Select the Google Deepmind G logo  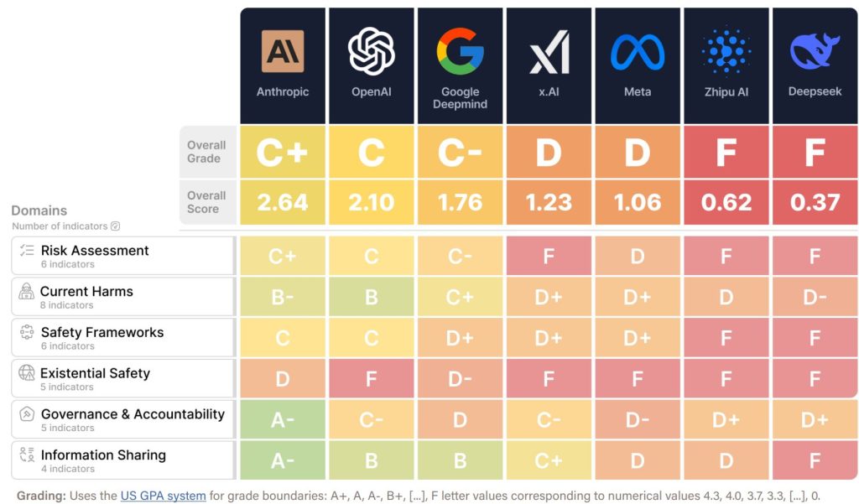461,51
